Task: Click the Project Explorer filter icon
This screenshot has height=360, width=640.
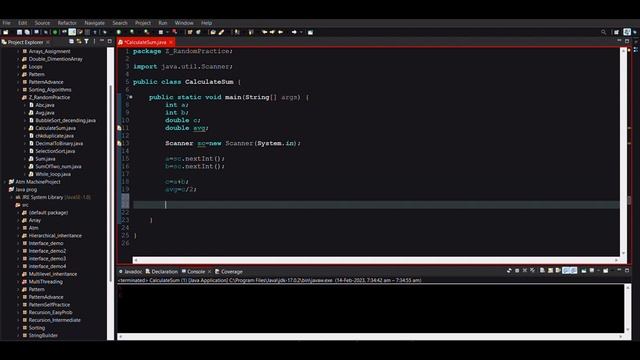Action: click(x=87, y=42)
